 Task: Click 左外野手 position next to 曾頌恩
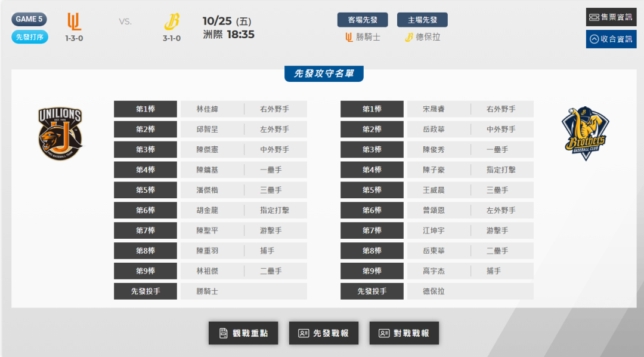(501, 210)
